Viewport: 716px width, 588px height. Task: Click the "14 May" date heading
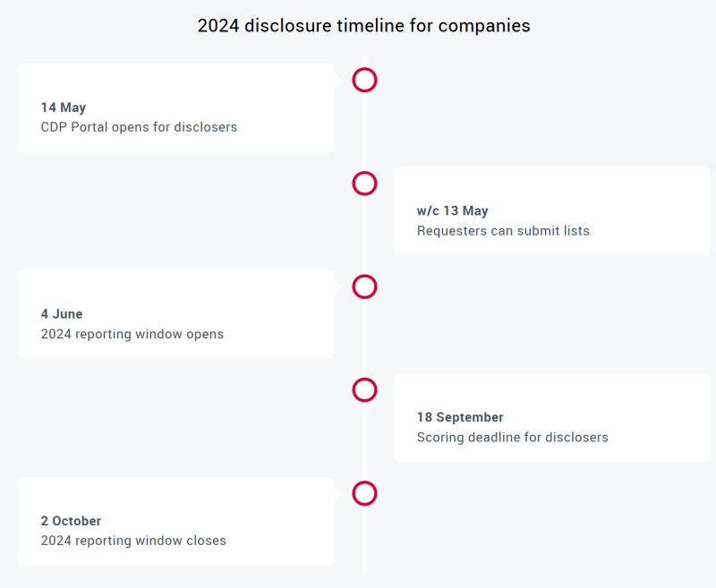[x=64, y=107]
